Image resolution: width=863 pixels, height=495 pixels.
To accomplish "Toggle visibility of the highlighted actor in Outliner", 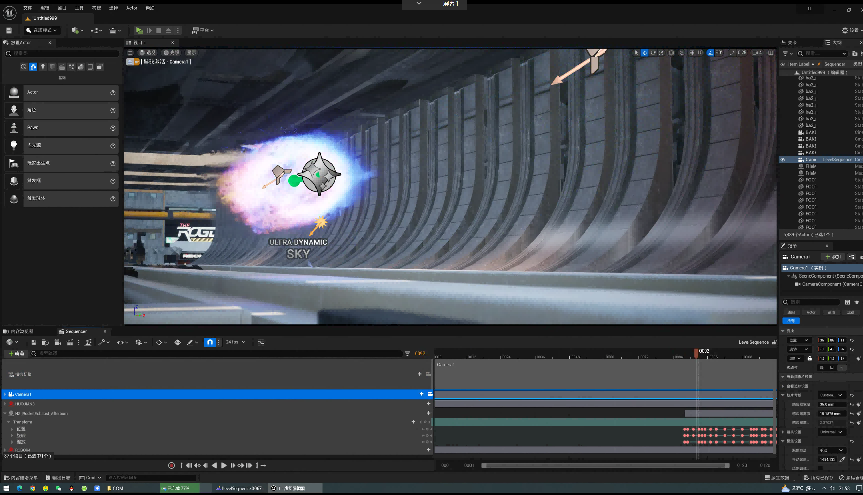I will (x=783, y=159).
